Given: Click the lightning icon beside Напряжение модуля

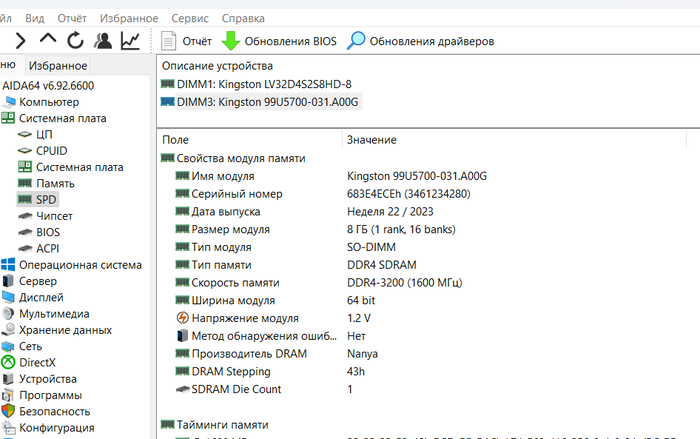Looking at the screenshot, I should click(182, 318).
